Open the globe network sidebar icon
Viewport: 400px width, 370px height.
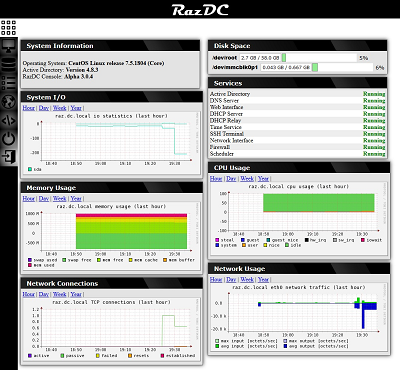(x=8, y=101)
